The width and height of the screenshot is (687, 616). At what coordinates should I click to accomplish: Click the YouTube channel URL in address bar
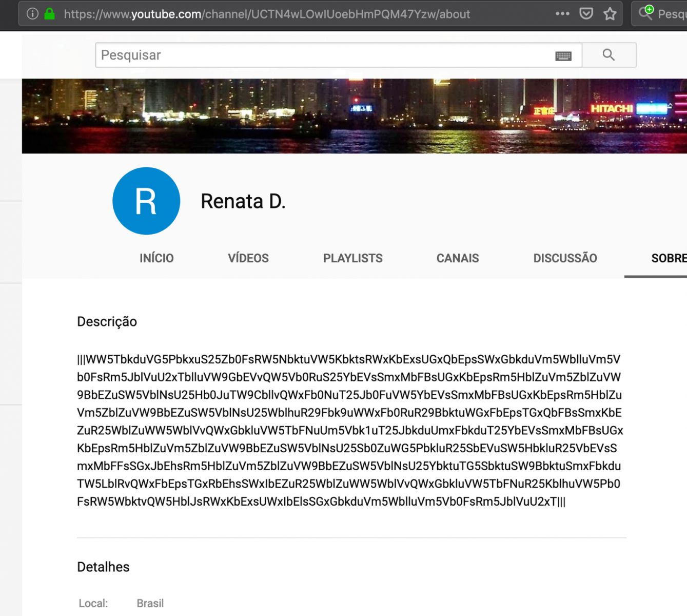click(x=267, y=14)
